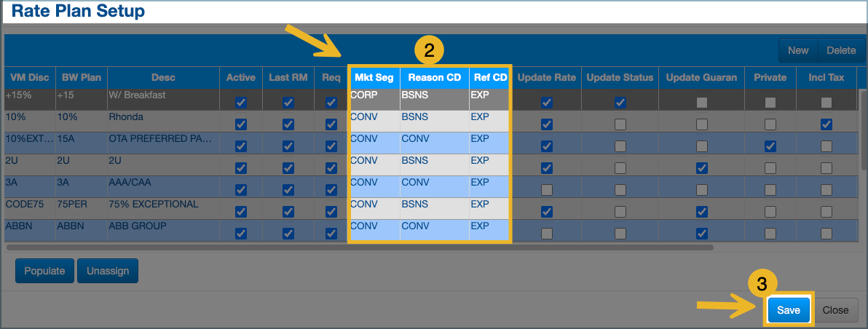Click the Close button
Image resolution: width=868 pixels, height=329 pixels.
835,310
